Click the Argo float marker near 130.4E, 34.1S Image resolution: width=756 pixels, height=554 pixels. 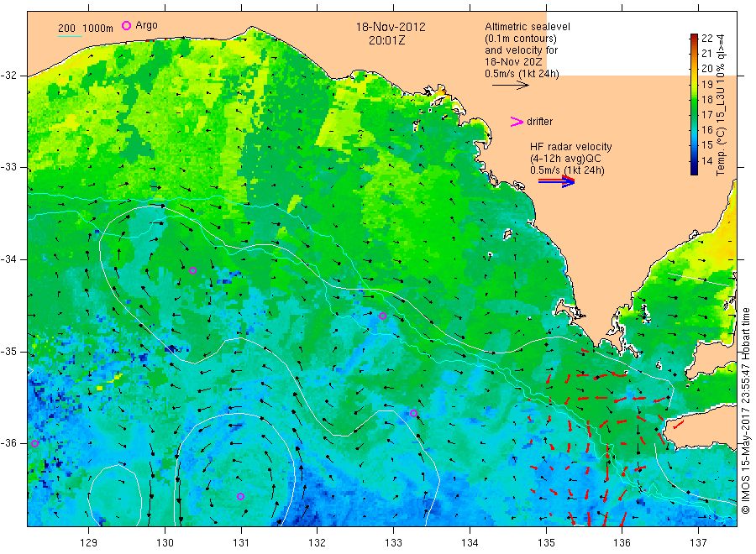pos(193,271)
